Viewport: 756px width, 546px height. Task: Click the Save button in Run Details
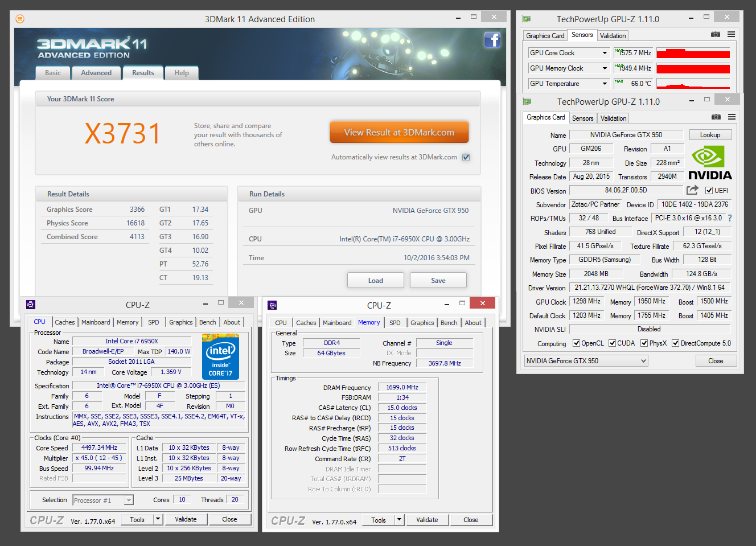coord(438,281)
